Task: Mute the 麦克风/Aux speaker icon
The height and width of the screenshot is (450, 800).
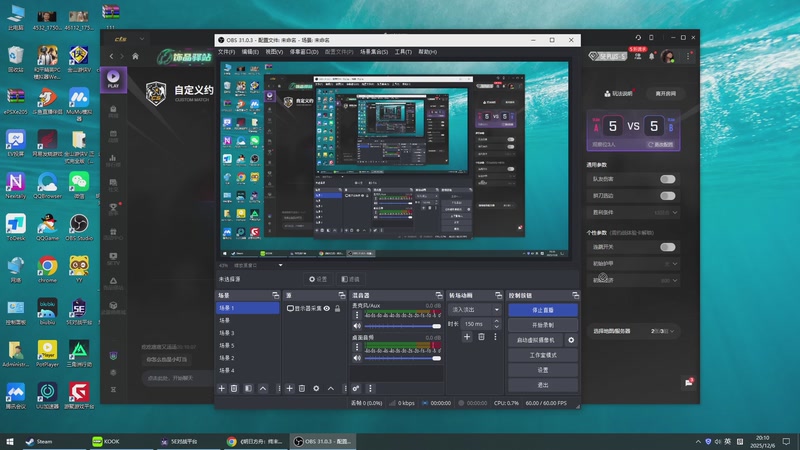Action: [x=357, y=326]
